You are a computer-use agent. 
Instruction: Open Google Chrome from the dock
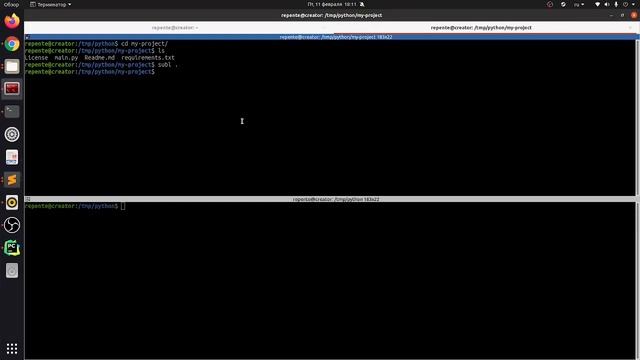tap(12, 44)
